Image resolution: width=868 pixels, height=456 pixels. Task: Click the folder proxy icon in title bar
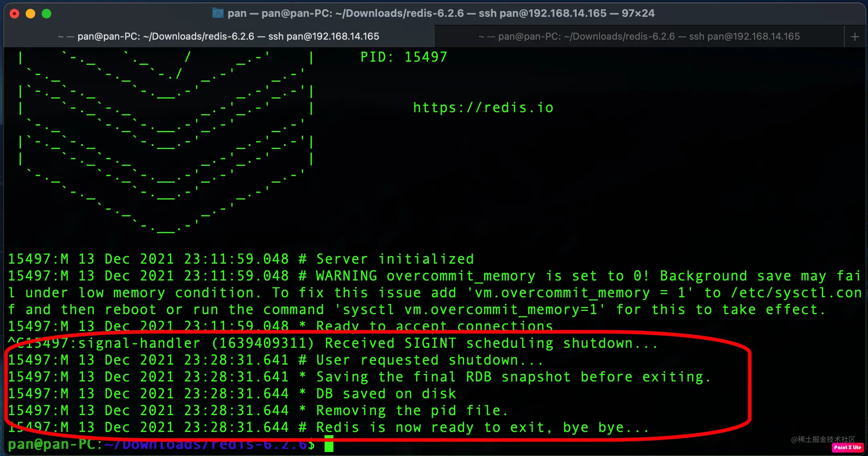point(218,13)
